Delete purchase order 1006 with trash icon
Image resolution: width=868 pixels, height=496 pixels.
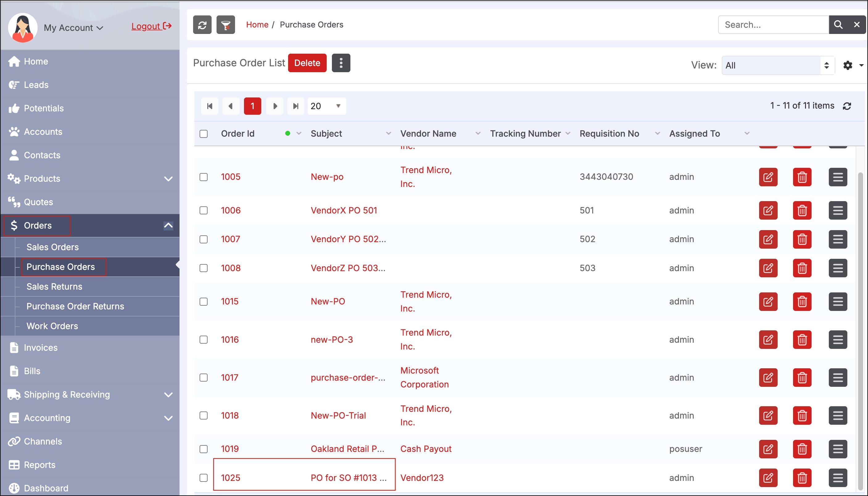(802, 210)
